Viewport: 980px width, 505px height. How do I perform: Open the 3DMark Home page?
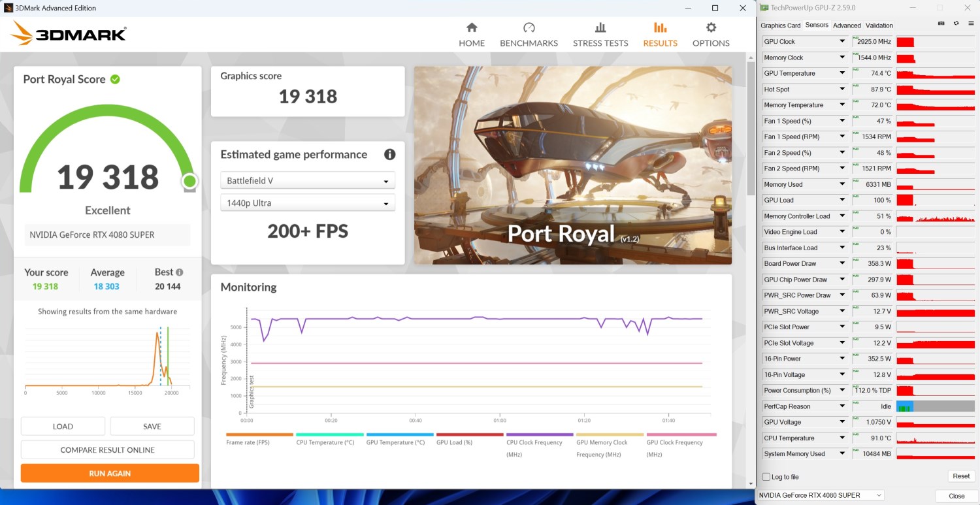point(471,35)
